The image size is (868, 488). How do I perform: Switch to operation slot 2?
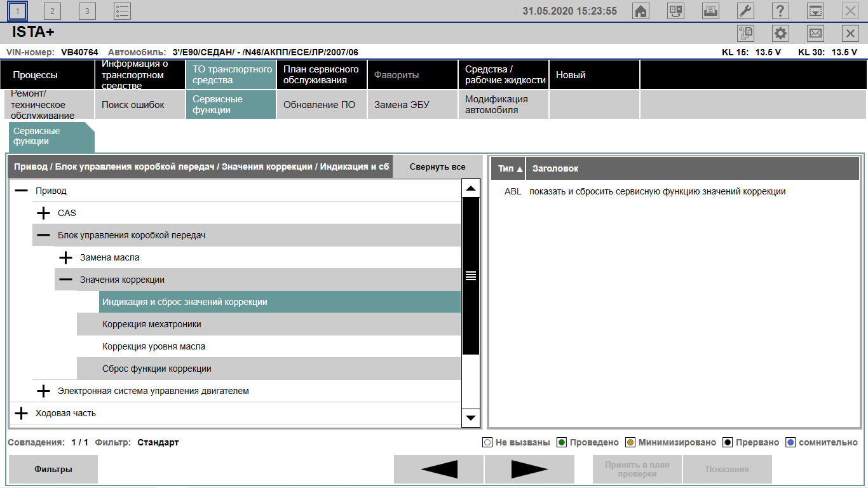click(x=53, y=11)
